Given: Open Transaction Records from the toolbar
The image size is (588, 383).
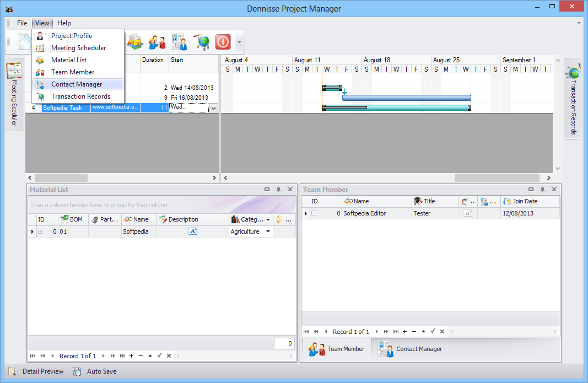Looking at the screenshot, I should click(202, 42).
